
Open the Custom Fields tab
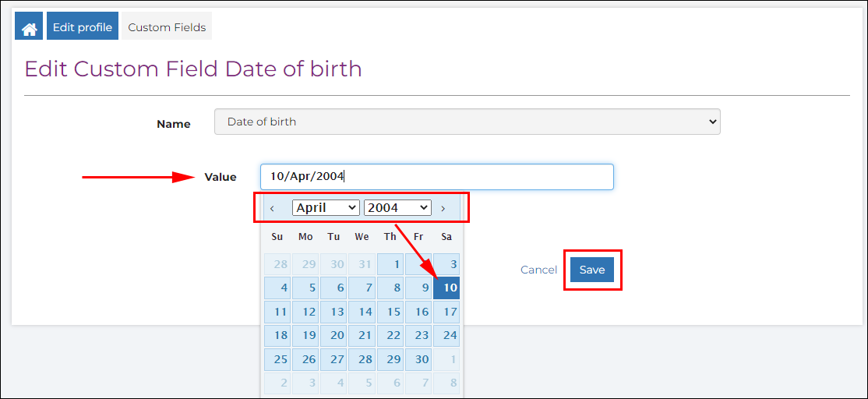click(x=167, y=26)
